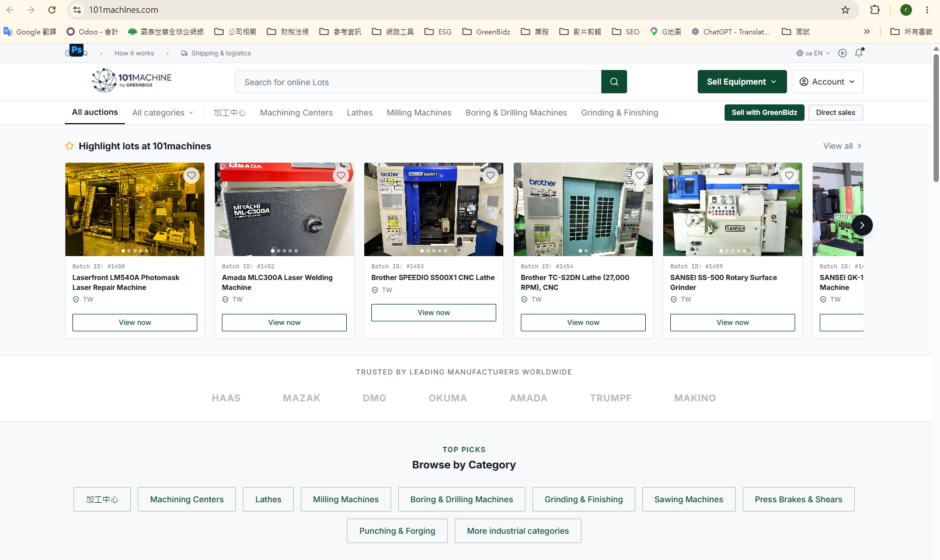Open Google Translate bookmark
940x560 pixels.
coord(30,32)
